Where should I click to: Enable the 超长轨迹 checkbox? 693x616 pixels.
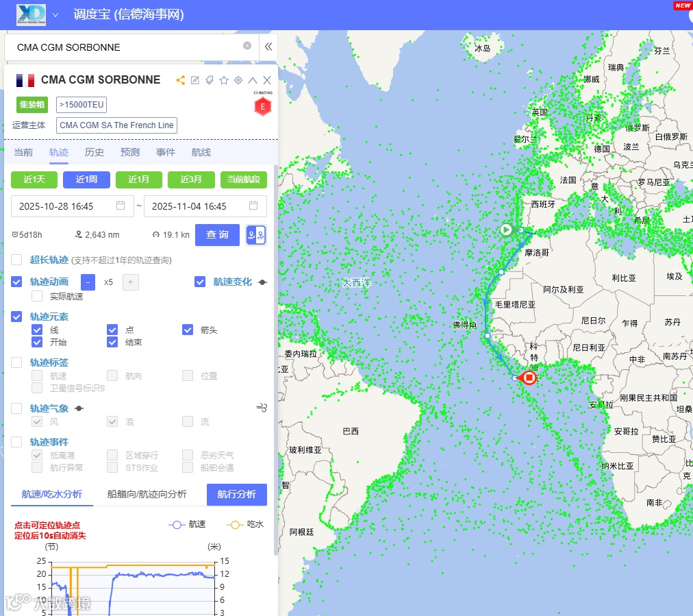[16, 260]
